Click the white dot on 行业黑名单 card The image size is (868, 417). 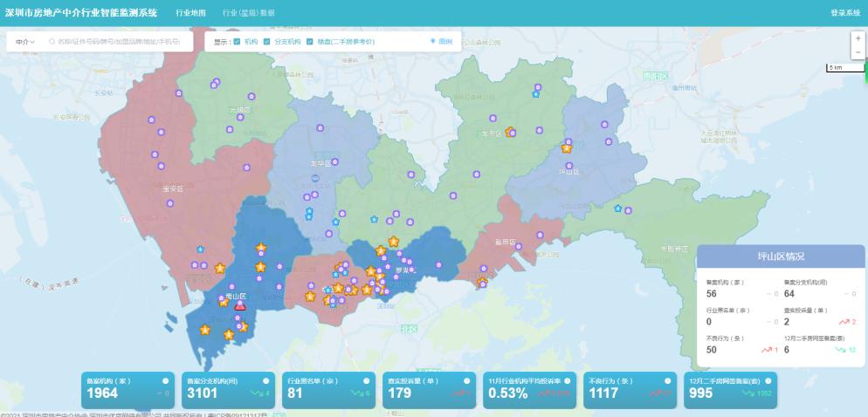pos(367,381)
